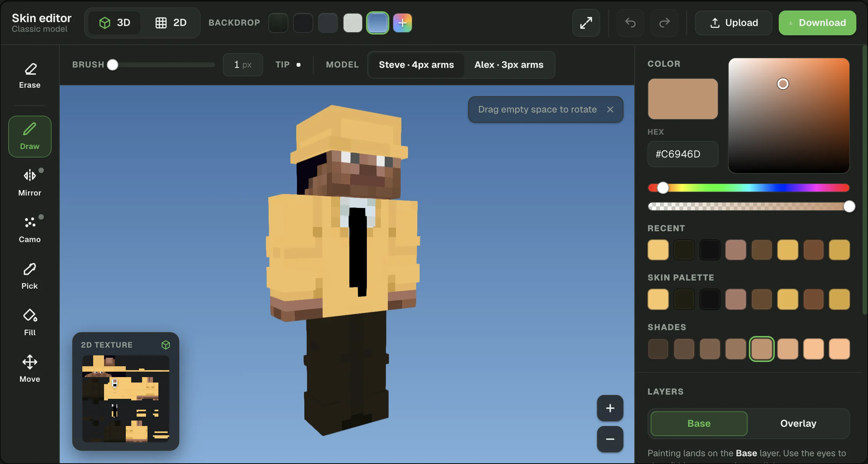Click the cube icon in 2D Texture panel
Viewport: 868px width, 464px height.
click(x=166, y=345)
